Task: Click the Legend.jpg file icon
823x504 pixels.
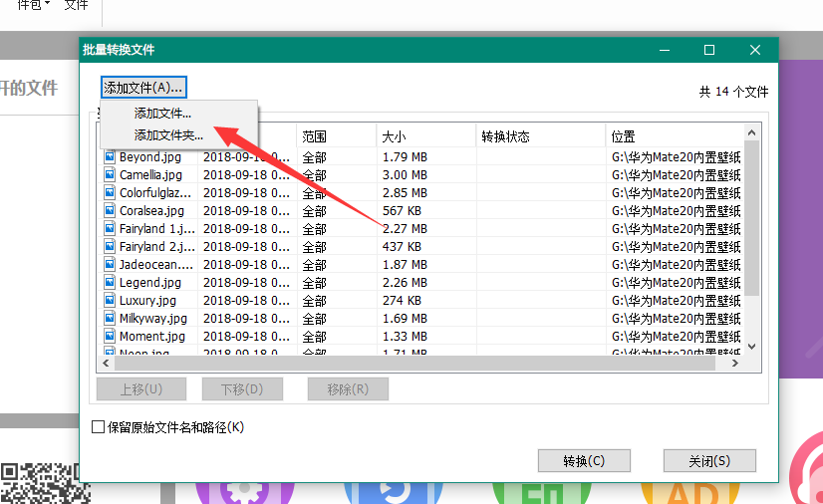Action: [x=110, y=282]
